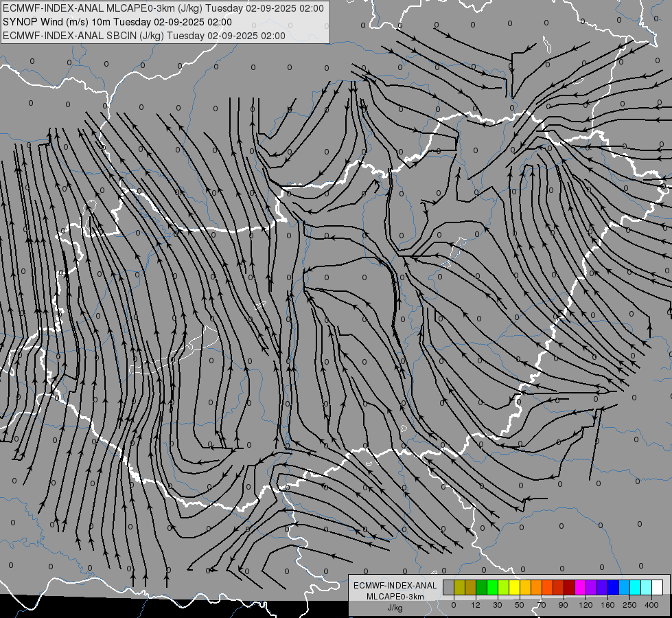Click the 400 value under the legend
Screen dimensions: 672x618
651,605
